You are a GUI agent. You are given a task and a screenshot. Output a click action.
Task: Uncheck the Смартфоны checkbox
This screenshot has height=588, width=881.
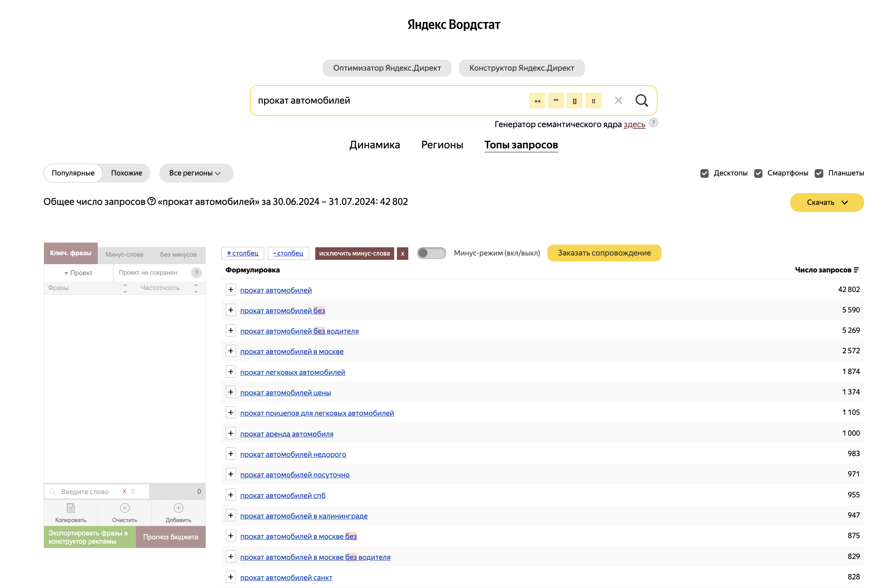click(x=758, y=173)
